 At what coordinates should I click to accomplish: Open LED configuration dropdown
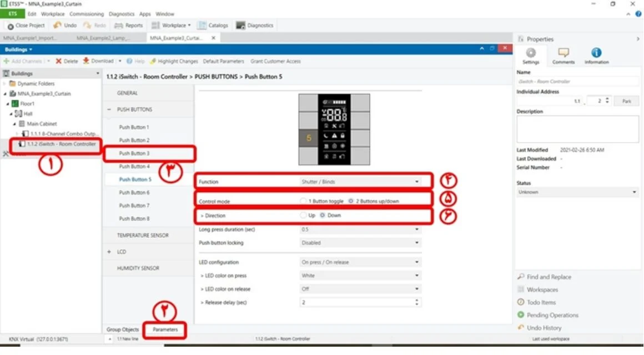pyautogui.click(x=361, y=262)
